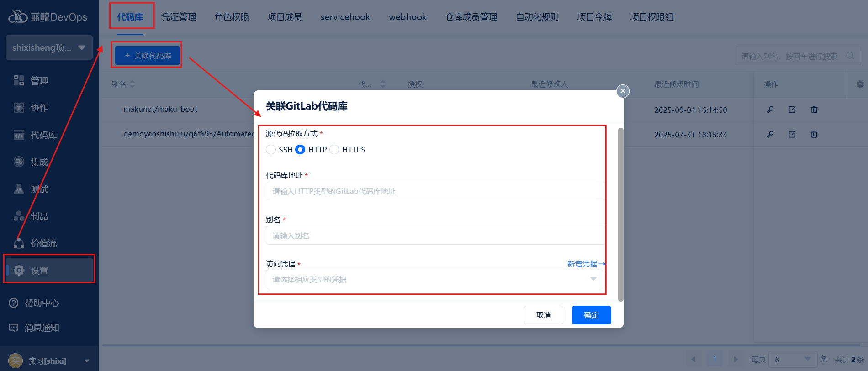Open the per-page count dropdown
The width and height of the screenshot is (868, 371).
click(793, 360)
